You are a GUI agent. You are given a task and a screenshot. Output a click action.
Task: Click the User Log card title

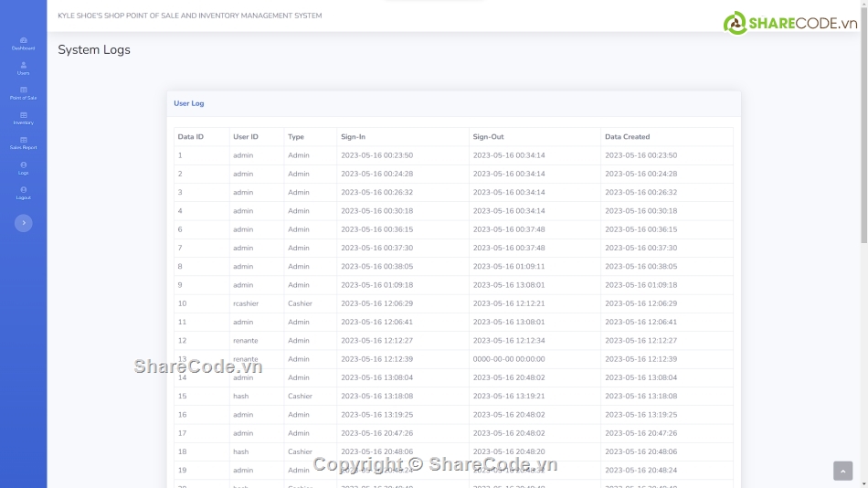tap(189, 103)
